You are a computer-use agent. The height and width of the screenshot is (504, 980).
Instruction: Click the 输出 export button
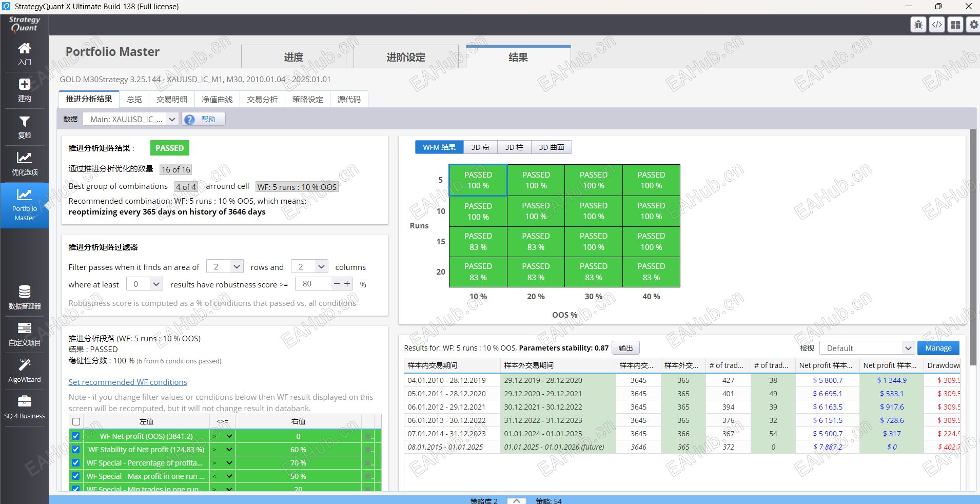(625, 348)
